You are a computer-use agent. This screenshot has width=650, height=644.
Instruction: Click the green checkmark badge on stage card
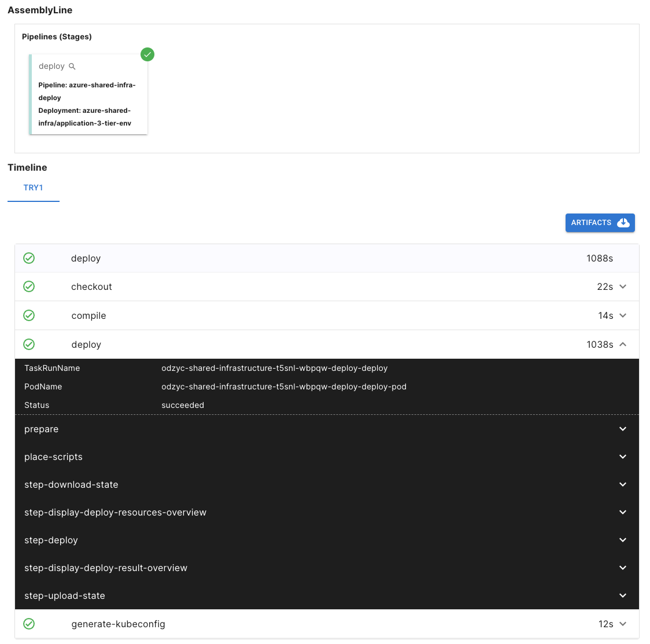147,54
